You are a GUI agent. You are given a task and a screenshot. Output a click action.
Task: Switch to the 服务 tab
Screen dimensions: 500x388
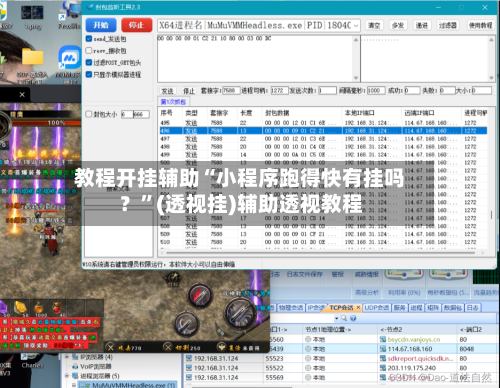[x=399, y=308]
